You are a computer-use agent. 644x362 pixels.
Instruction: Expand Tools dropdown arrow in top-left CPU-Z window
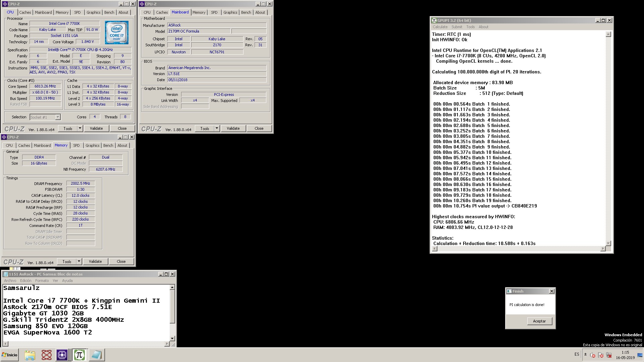pos(80,128)
